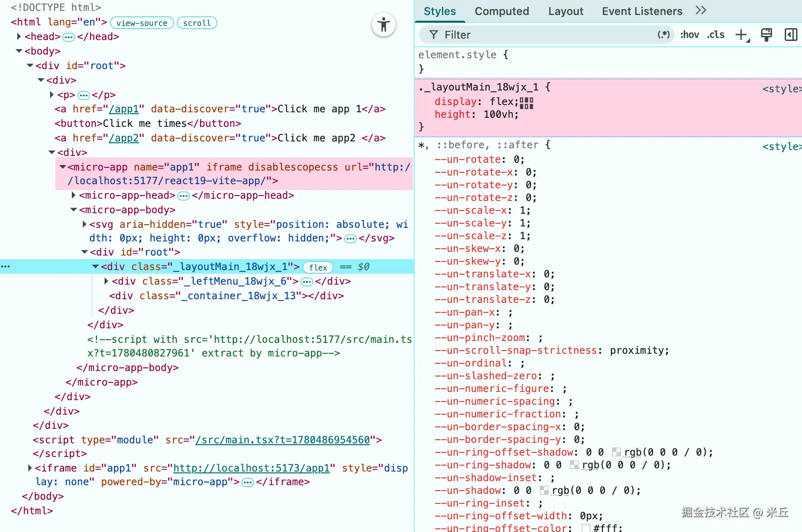
Task: Toggle the regex (.*) filter icon
Action: click(663, 35)
